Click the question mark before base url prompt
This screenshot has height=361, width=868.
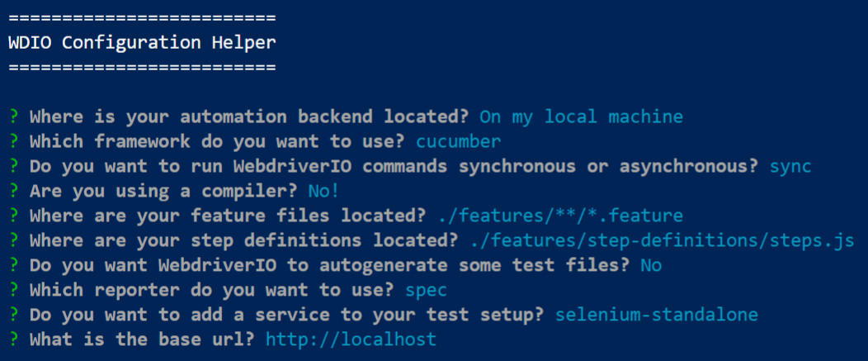[13, 340]
